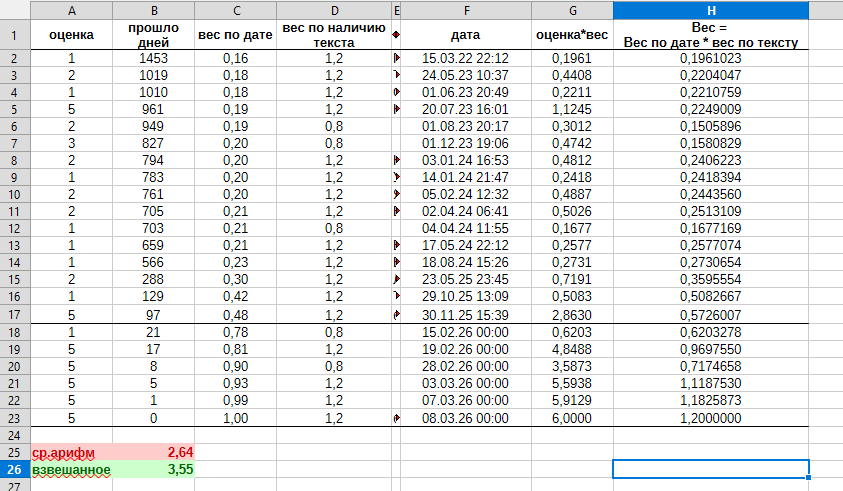Select column A by its header
The image size is (843, 491).
[x=71, y=10]
